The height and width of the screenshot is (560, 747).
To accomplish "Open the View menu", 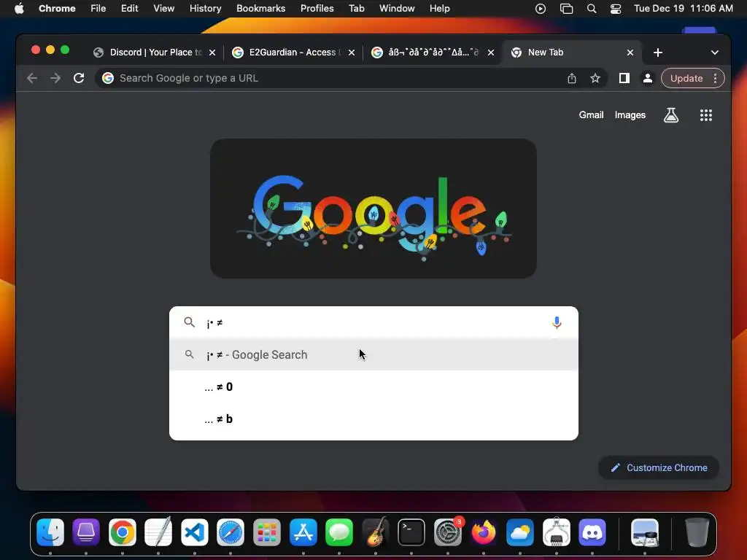I will click(x=164, y=9).
